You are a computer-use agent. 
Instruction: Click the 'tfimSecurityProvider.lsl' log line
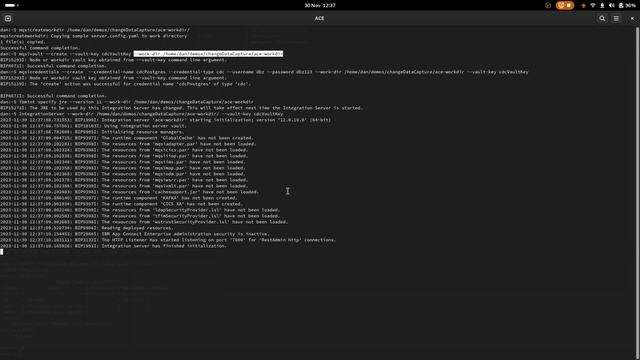pos(140,216)
